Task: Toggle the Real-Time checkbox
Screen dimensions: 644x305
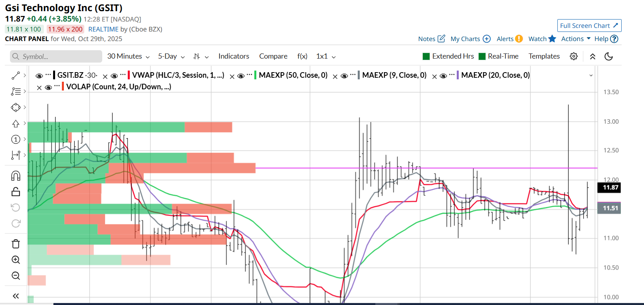Action: coord(482,56)
